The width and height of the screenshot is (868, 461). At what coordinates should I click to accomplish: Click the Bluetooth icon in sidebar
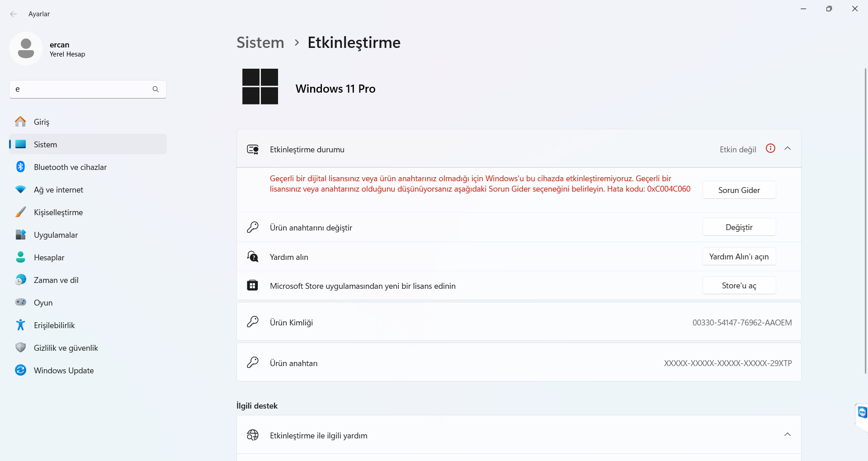20,167
